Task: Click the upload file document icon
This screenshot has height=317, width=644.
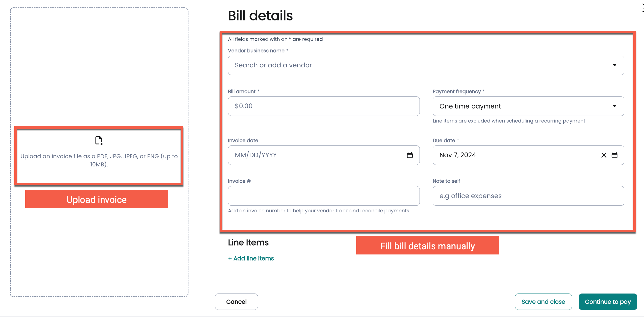Action: pos(99,140)
